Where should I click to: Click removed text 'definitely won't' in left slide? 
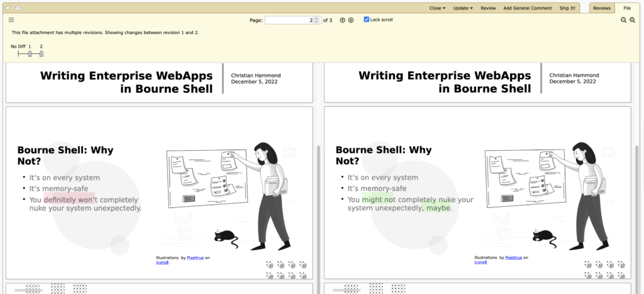click(x=69, y=200)
